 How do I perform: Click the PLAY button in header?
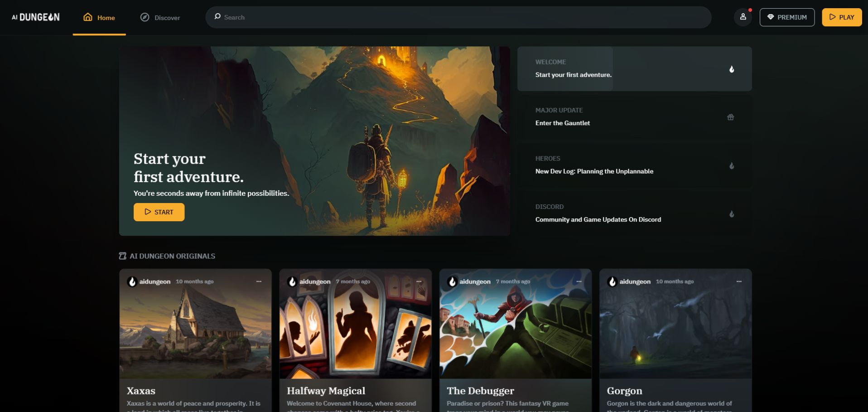[842, 17]
